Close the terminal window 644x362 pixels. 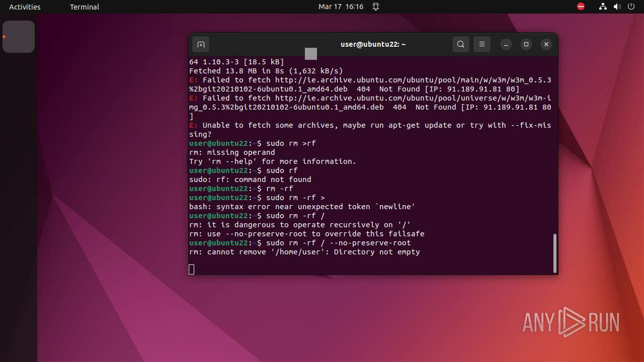coord(546,44)
